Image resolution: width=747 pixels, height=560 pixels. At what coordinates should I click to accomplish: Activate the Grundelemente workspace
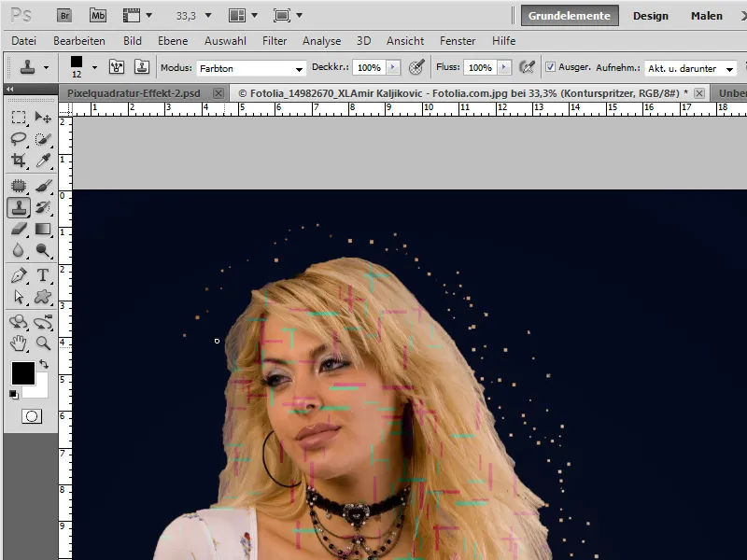click(570, 16)
